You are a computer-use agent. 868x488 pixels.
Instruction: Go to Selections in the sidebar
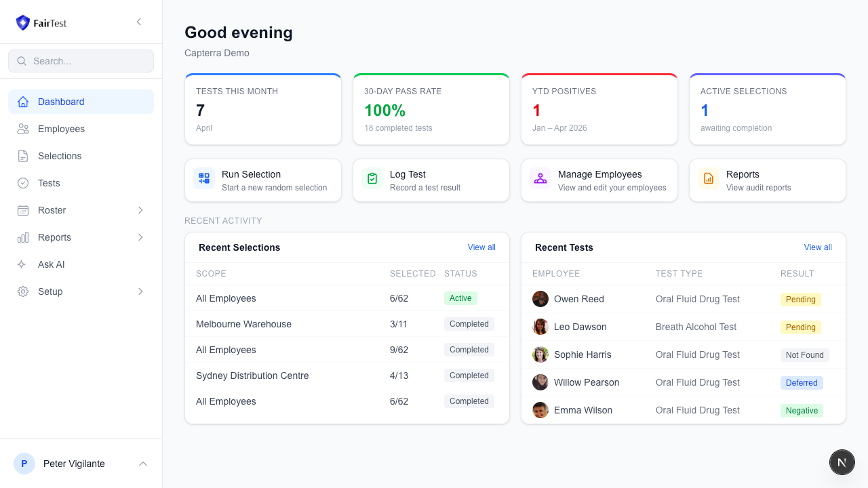click(x=81, y=156)
